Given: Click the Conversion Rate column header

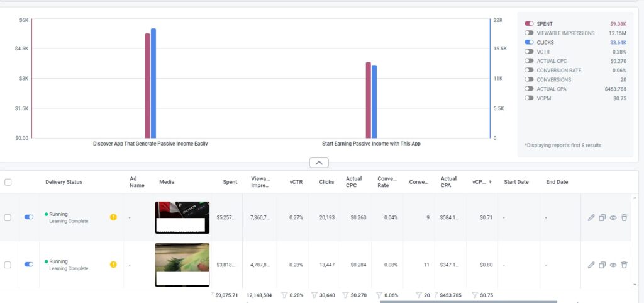Looking at the screenshot, I should pyautogui.click(x=387, y=182).
